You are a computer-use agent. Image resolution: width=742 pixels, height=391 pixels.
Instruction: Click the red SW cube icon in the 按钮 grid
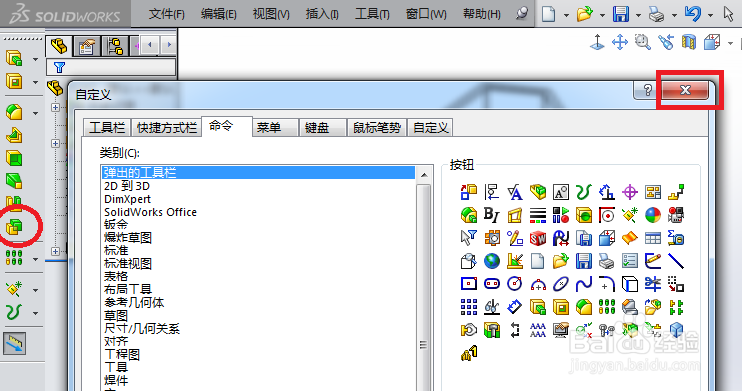tap(538, 238)
